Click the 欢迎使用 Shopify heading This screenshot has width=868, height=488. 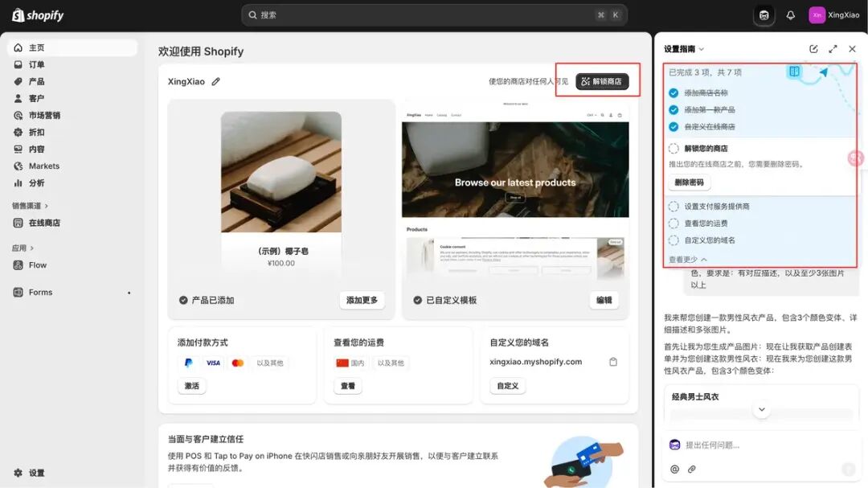click(x=201, y=51)
